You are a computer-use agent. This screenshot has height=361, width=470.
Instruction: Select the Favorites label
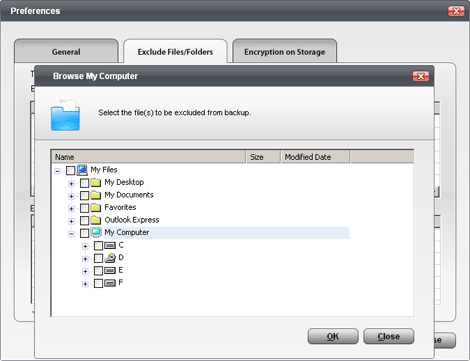(x=120, y=207)
